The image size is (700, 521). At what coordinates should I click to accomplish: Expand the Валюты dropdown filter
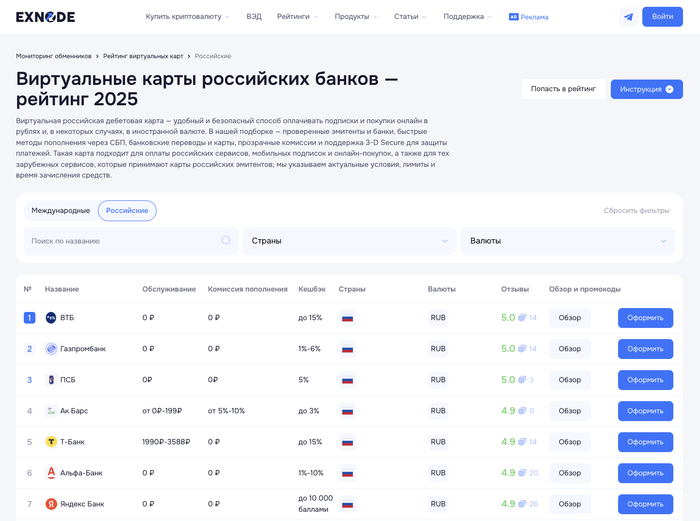tap(567, 241)
